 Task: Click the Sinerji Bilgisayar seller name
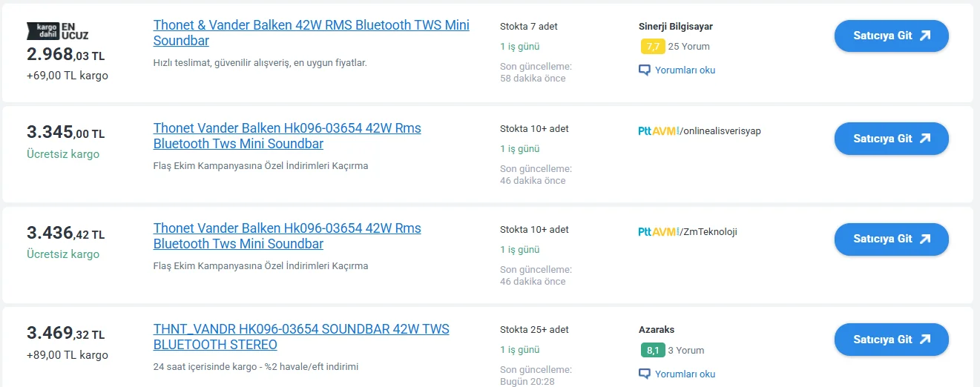(675, 27)
